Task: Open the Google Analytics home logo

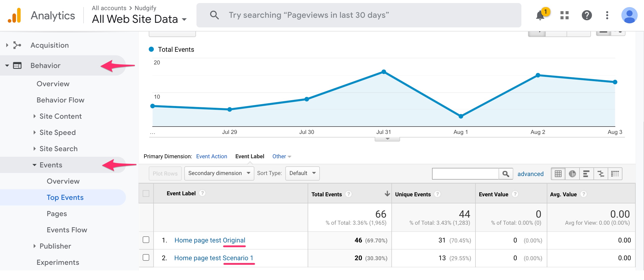Action: tap(14, 15)
